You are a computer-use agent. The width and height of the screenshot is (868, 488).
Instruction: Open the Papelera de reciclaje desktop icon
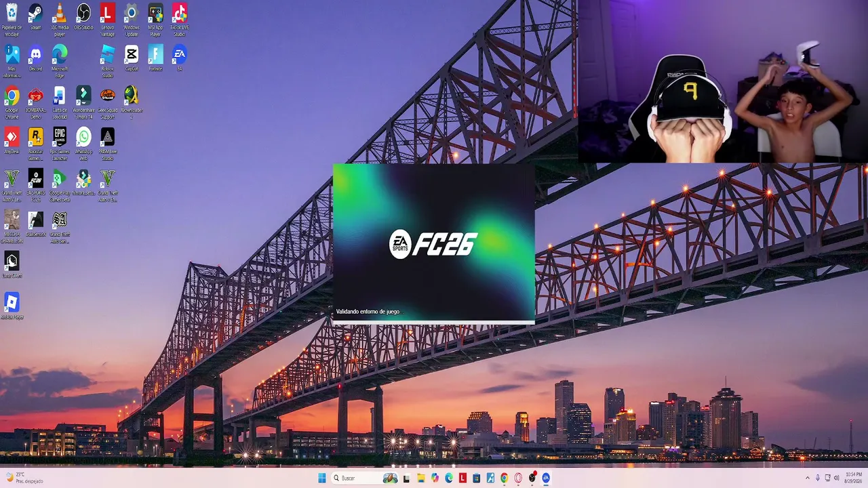12,20
